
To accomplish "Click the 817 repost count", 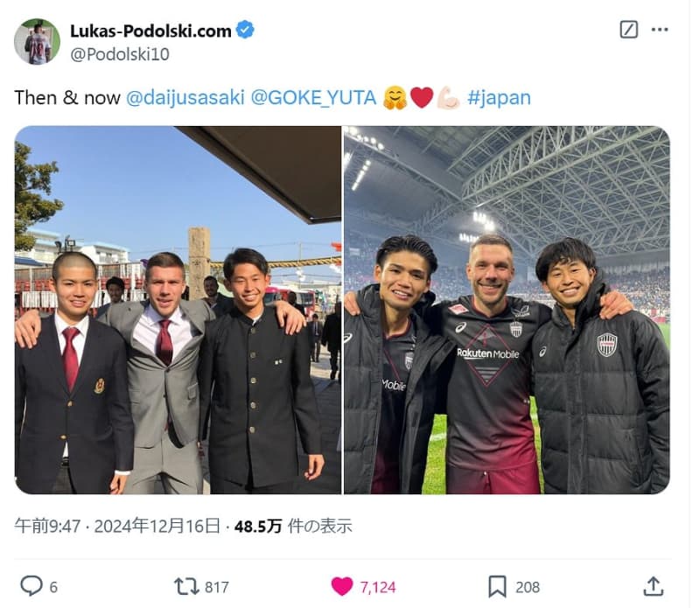I will (x=216, y=587).
